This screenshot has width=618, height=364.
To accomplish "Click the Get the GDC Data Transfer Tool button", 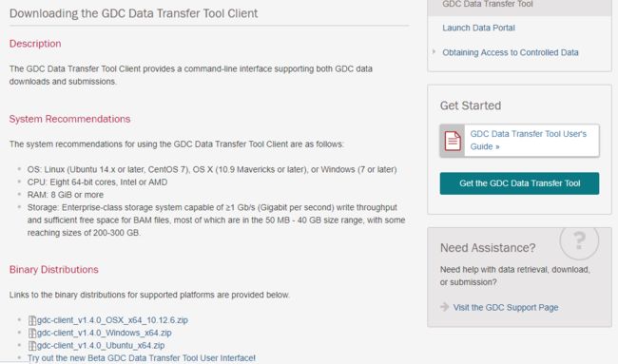I will [x=519, y=183].
